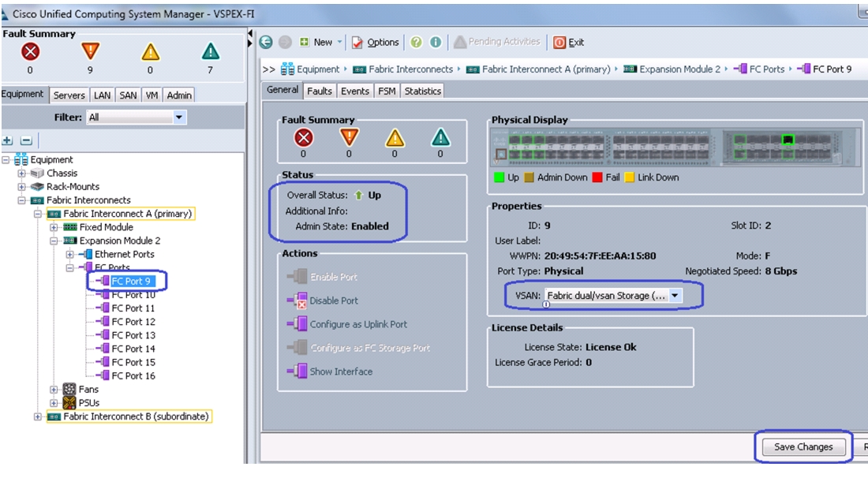Image resolution: width=868 pixels, height=489 pixels.
Task: Open the General tab
Action: (282, 90)
